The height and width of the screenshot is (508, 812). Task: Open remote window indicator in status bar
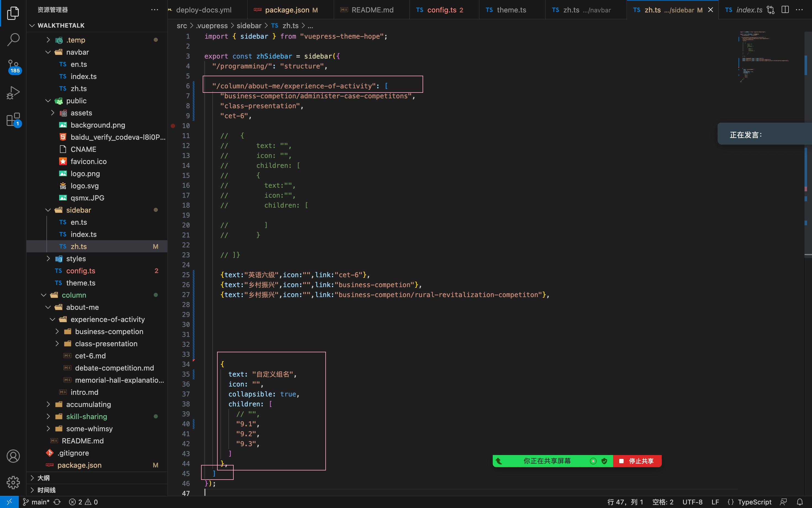pyautogui.click(x=9, y=502)
